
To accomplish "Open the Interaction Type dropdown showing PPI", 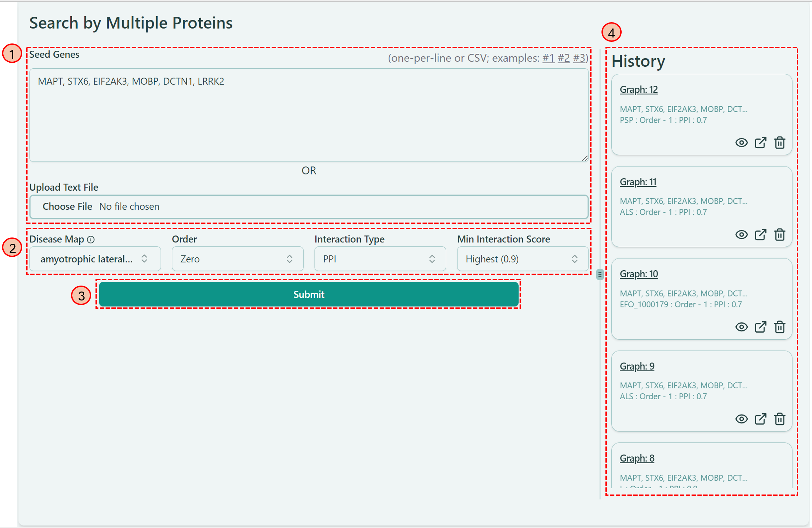I will tap(380, 259).
